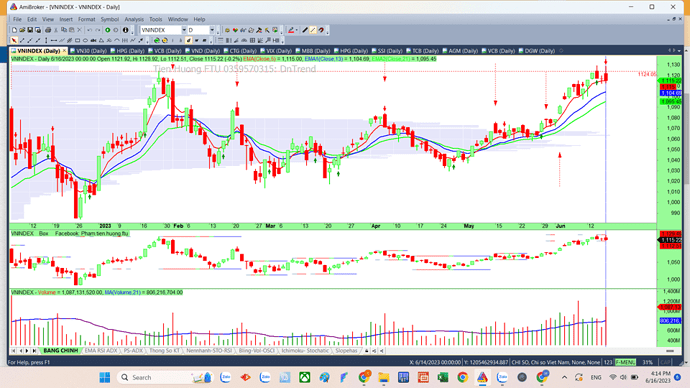
Task: Select the Ichimoku- Stochatic sheet tab
Action: coord(305,351)
